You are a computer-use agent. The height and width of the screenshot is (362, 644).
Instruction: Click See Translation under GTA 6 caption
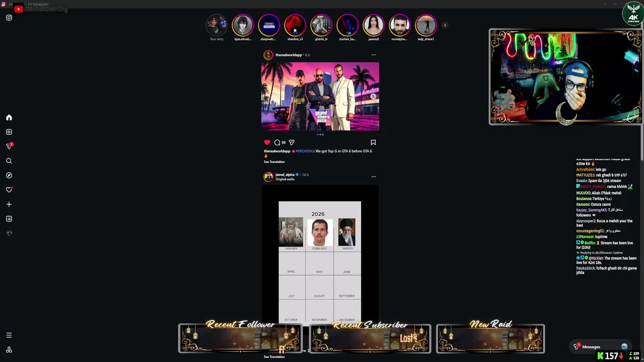tap(274, 162)
